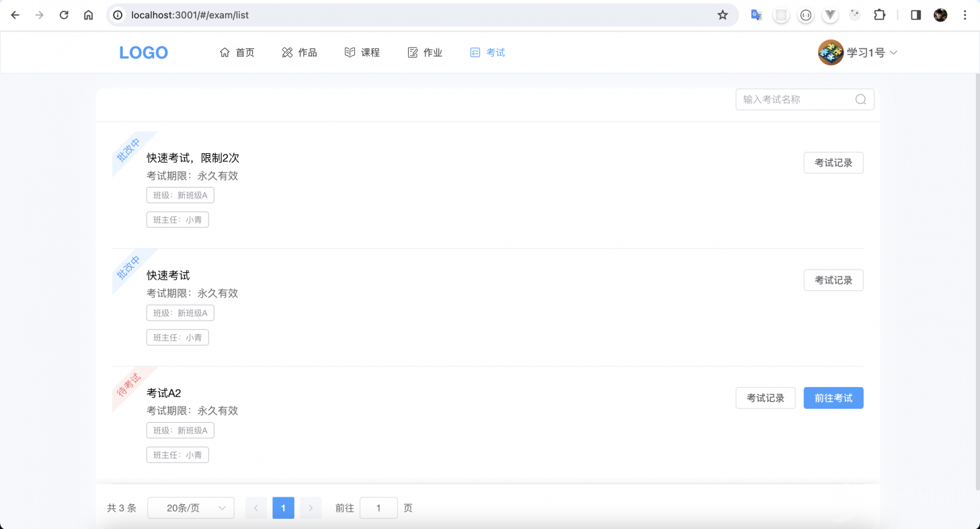
Task: Open the browser three-dot menu
Action: [965, 15]
